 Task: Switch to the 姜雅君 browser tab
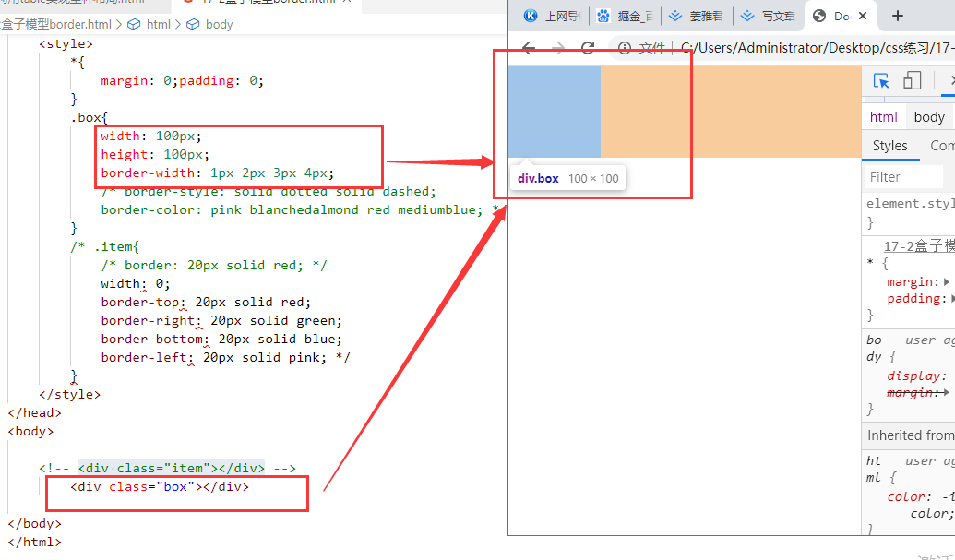click(697, 17)
